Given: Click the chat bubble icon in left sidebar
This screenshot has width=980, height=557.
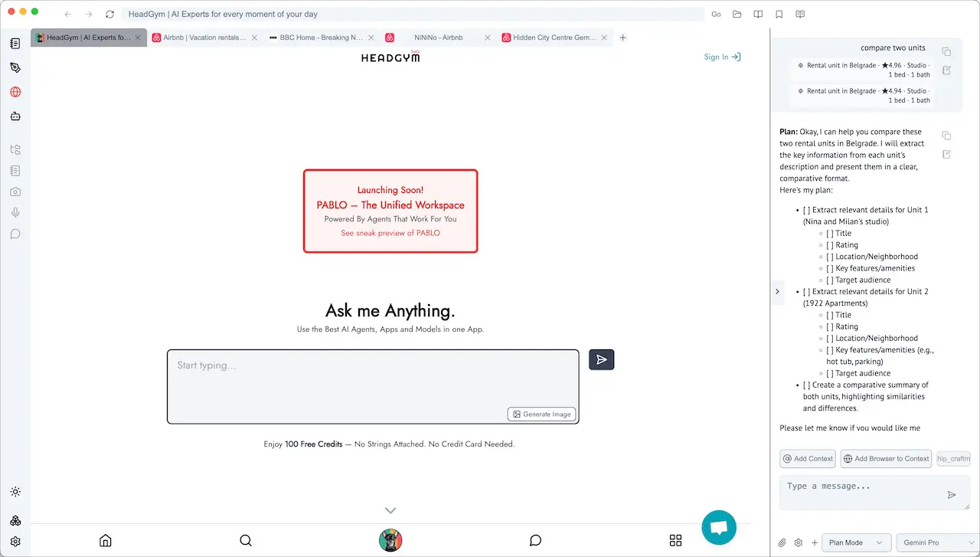Looking at the screenshot, I should point(15,234).
